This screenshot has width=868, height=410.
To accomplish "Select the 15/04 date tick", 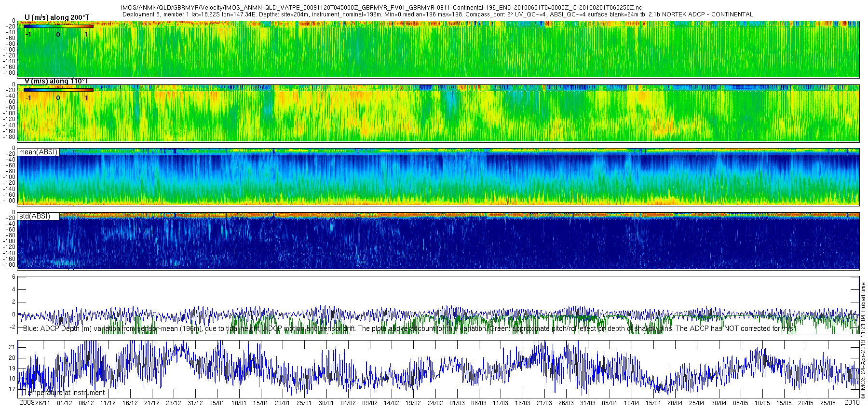I will [x=653, y=403].
